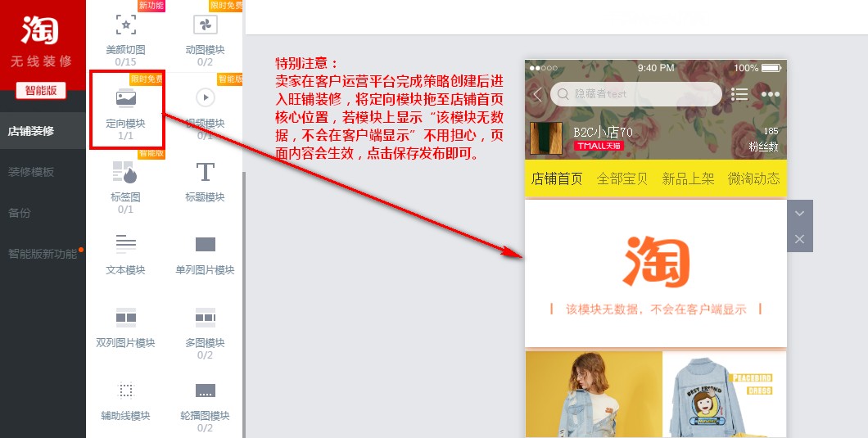Select the 文本模块 lines icon
This screenshot has height=438, width=868.
125,244
